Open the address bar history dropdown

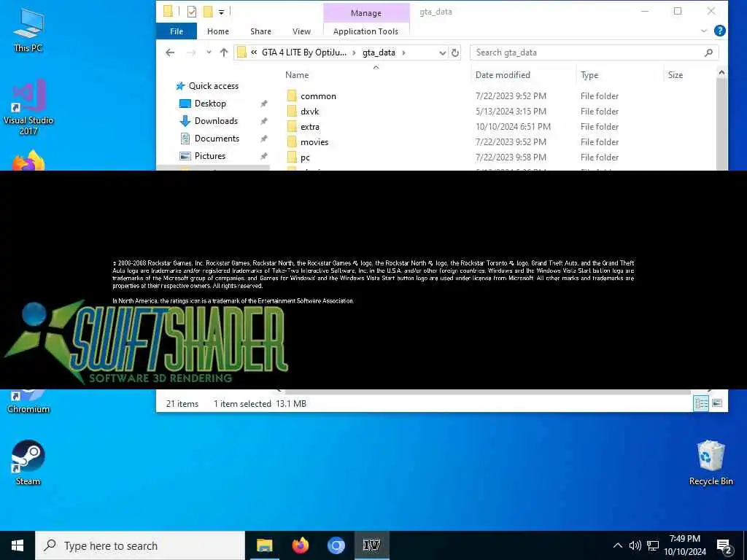click(x=442, y=52)
